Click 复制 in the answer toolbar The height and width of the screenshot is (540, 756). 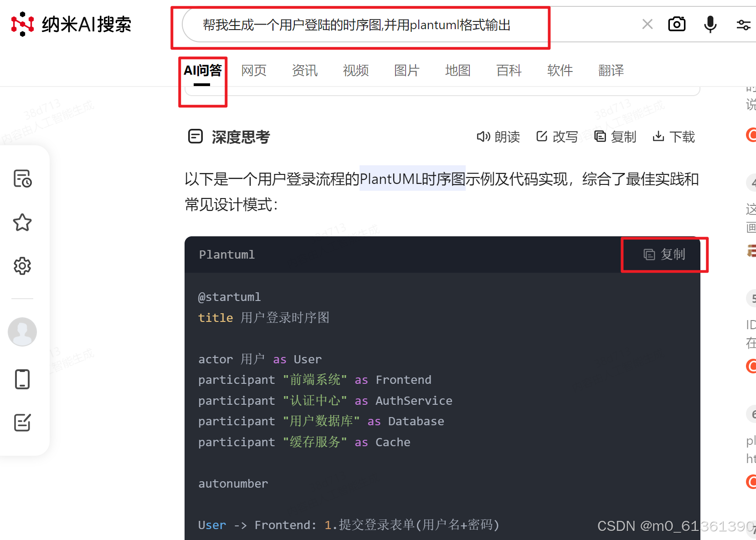[x=615, y=137]
